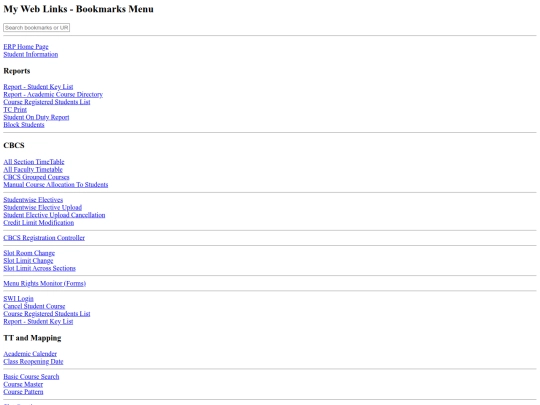Open the Academic Calender link
This screenshot has width=540, height=405.
pyautogui.click(x=30, y=354)
